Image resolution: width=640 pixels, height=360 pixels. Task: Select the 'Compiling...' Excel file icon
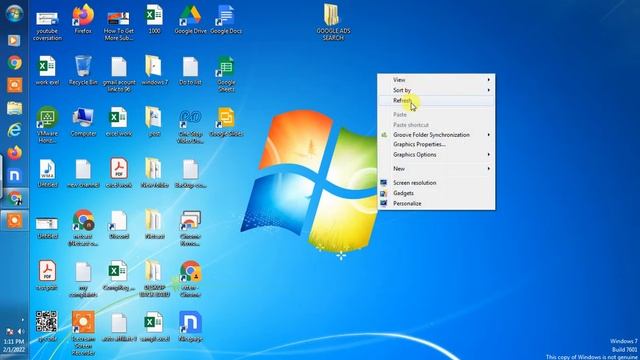[119, 276]
